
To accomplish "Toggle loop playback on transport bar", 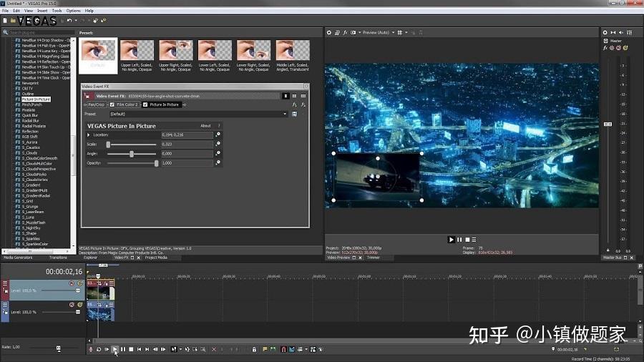I will pyautogui.click(x=99, y=349).
